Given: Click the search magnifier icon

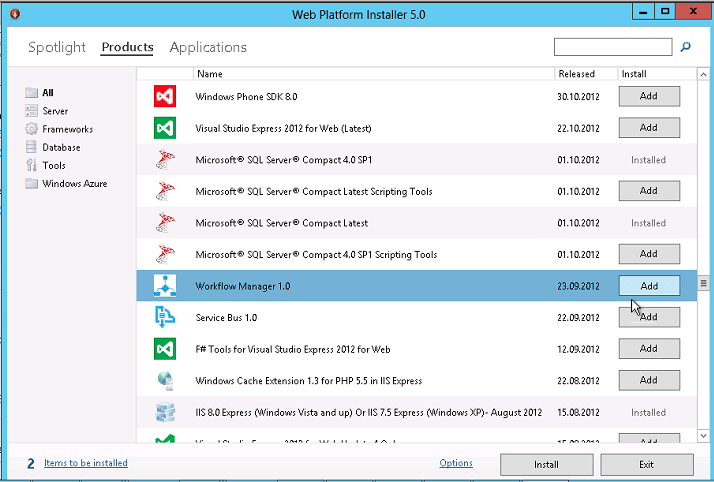Looking at the screenshot, I should [686, 47].
